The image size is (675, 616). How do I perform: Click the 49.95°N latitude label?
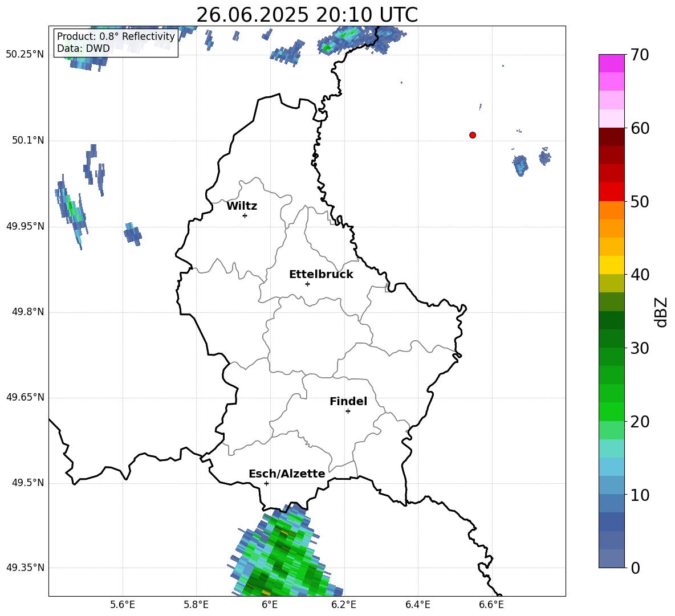click(25, 226)
